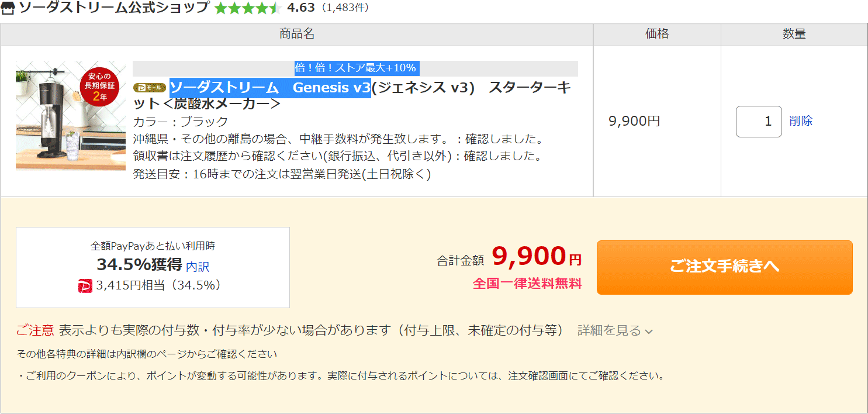Click the red PayPay logo next to 3,415円相当
Image resolution: width=868 pixels, height=414 pixels.
(85, 285)
